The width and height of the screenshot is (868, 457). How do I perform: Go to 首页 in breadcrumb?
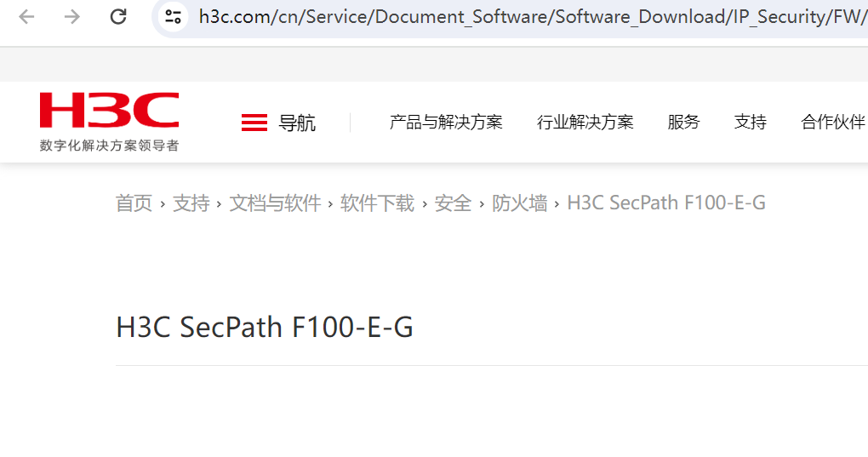point(134,203)
